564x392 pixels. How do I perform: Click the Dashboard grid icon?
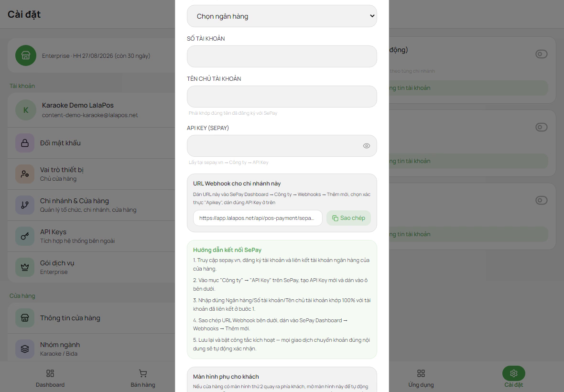pos(50,373)
